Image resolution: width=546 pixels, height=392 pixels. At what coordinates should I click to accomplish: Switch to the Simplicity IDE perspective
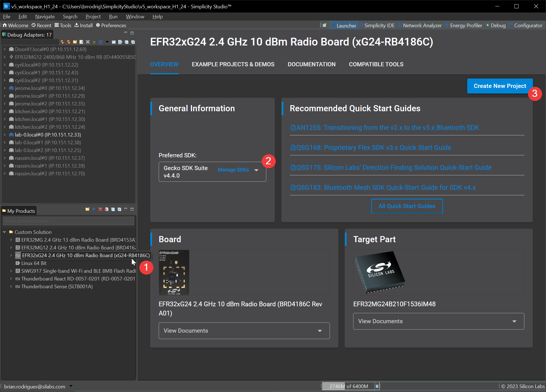(377, 26)
